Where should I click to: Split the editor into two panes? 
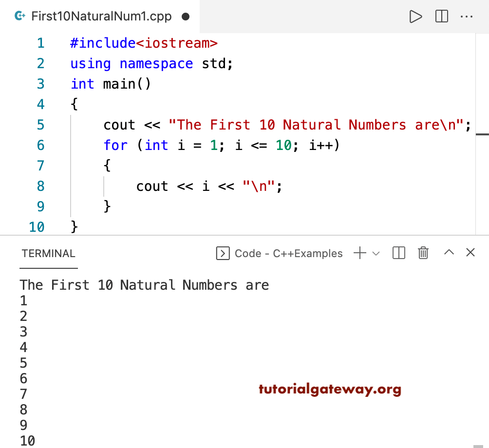[x=441, y=16]
